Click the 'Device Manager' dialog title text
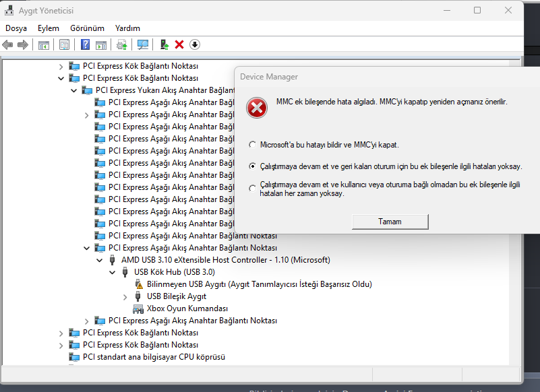This screenshot has height=392, width=540. tap(269, 77)
